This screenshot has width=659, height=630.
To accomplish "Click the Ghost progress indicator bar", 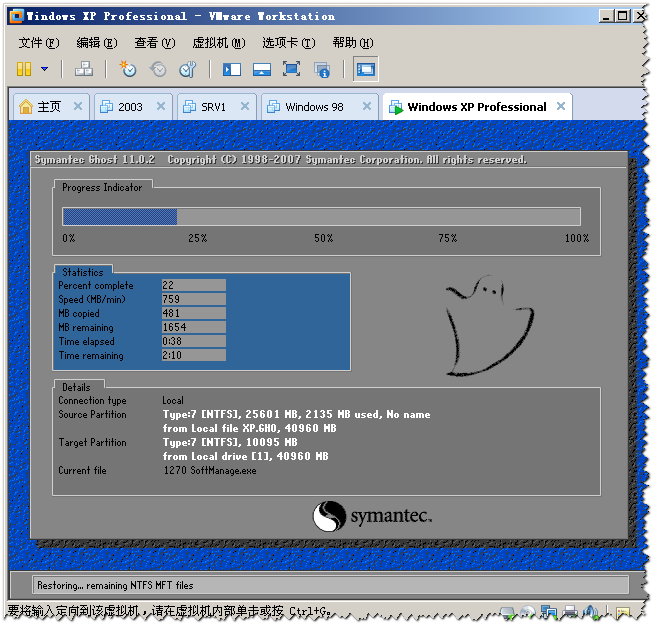I will coord(321,217).
